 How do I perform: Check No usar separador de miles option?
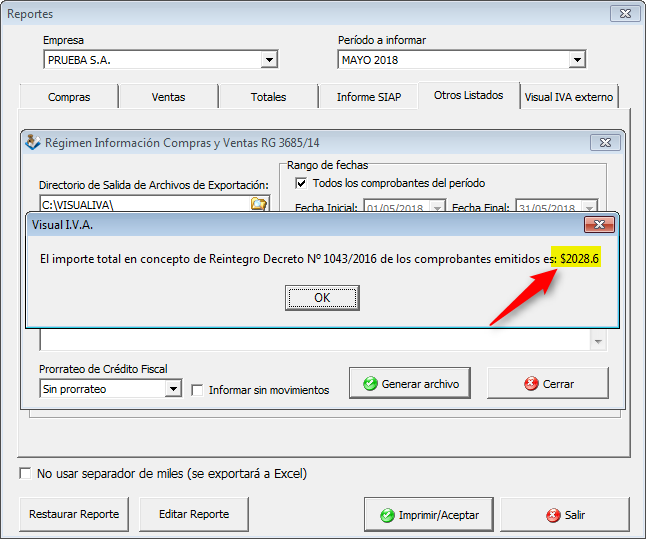click(x=25, y=473)
